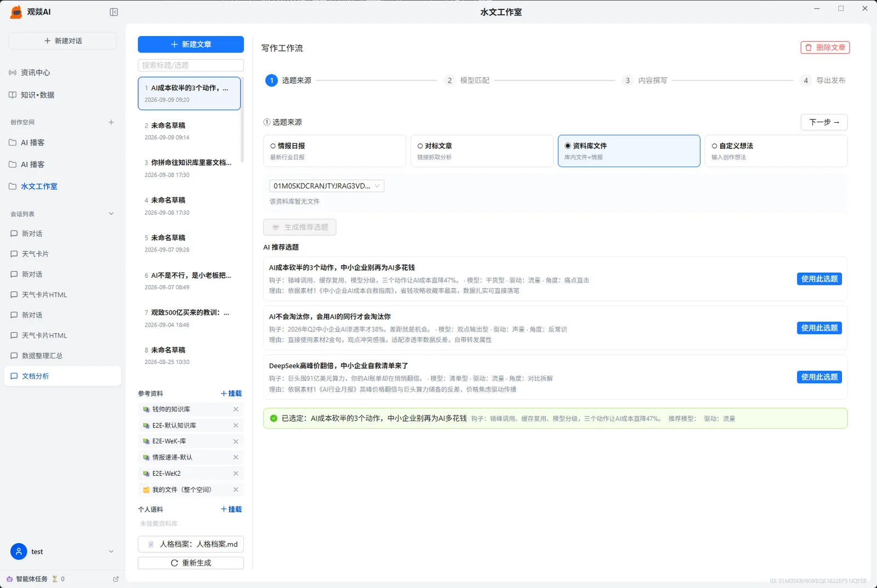877x588 pixels.
Task: Go to step 3 内容撰写
Action: coord(645,81)
